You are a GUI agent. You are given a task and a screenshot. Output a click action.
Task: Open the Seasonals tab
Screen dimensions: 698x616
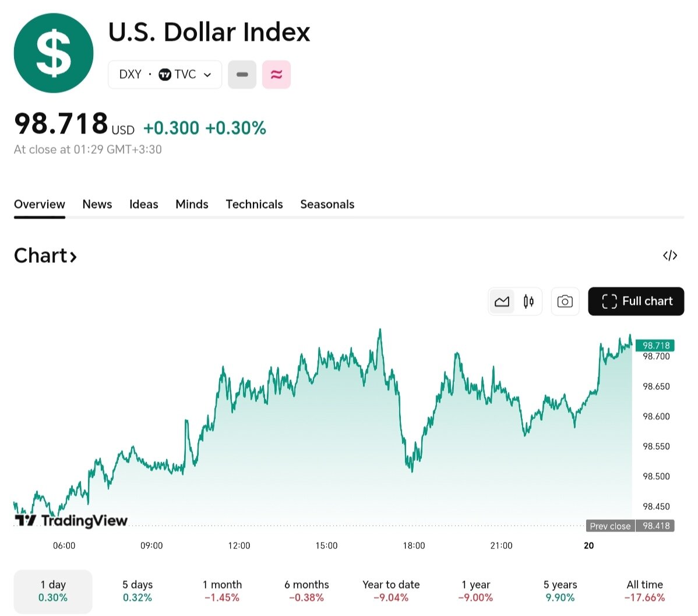coord(327,204)
